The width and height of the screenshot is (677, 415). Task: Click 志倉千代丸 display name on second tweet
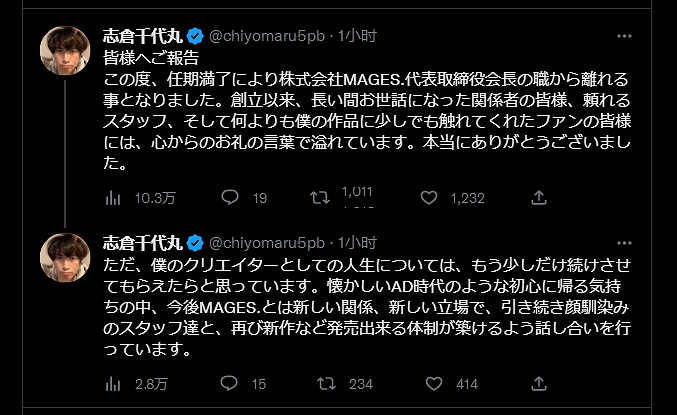click(x=144, y=243)
